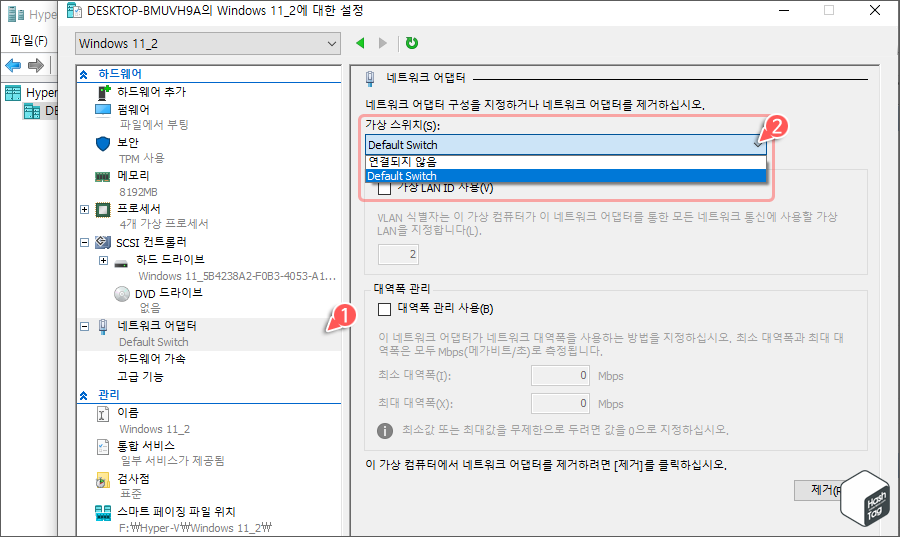Click the back arrow in Hyper-V Manager toolbar
Screen dimensions: 900x537
[13, 65]
